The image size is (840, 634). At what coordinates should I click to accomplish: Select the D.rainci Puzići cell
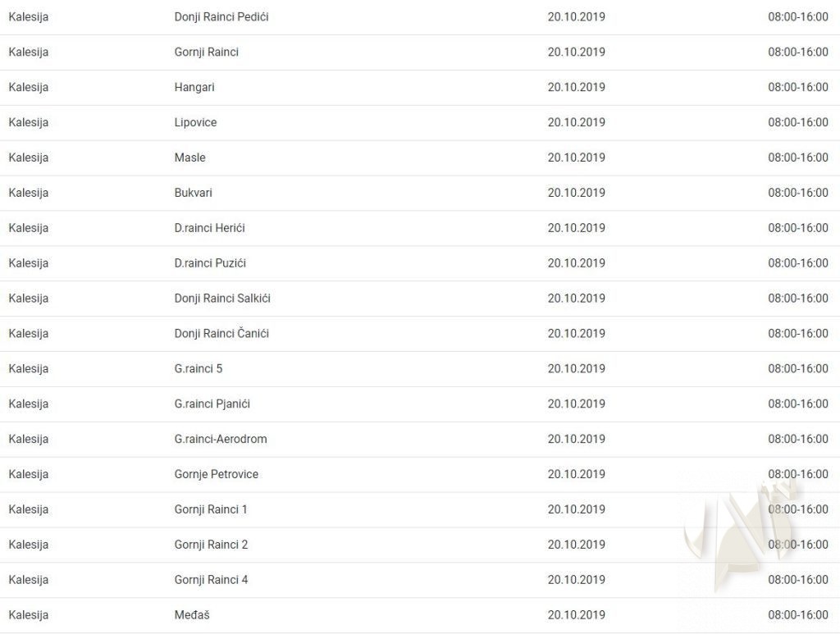(x=210, y=264)
